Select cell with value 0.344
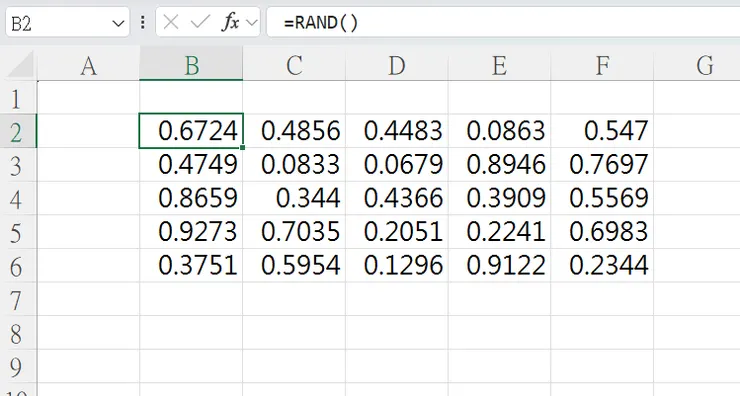The width and height of the screenshot is (740, 396). coord(294,198)
